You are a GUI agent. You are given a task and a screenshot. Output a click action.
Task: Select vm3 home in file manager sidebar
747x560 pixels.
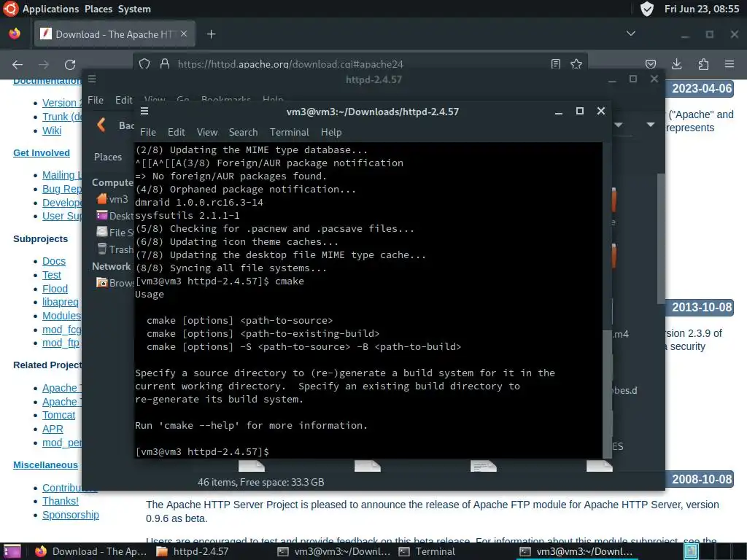112,199
